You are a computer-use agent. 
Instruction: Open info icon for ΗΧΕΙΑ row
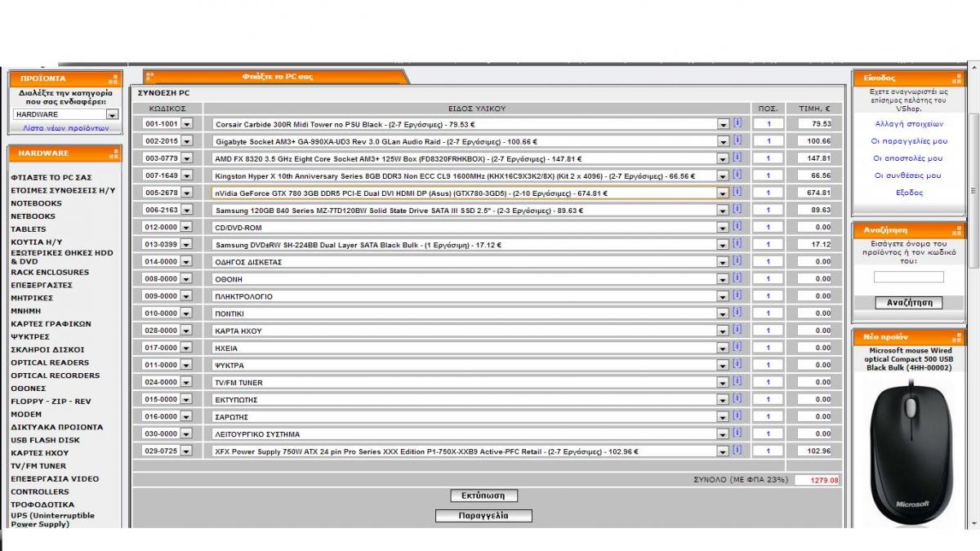pyautogui.click(x=737, y=347)
